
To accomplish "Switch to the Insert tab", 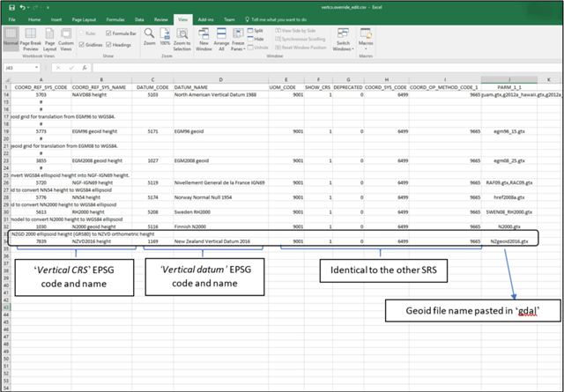I will click(x=58, y=18).
